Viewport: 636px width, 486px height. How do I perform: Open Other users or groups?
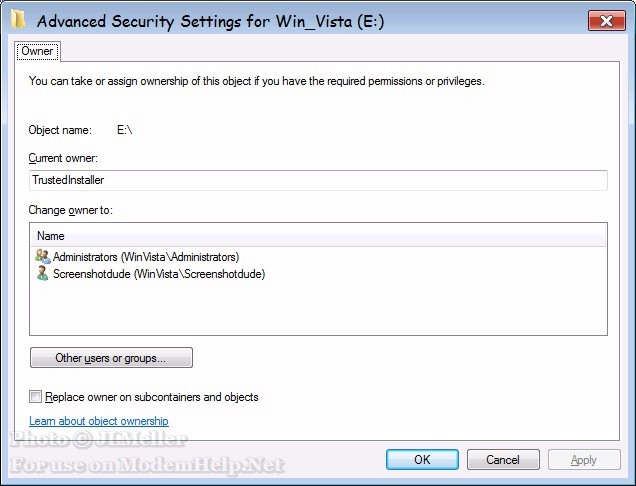111,357
